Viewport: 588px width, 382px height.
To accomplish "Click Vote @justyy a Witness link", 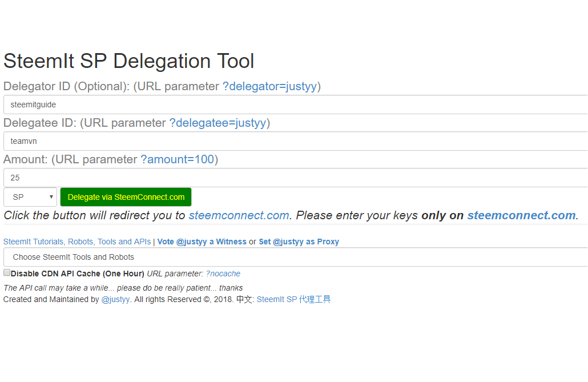I will pyautogui.click(x=202, y=242).
